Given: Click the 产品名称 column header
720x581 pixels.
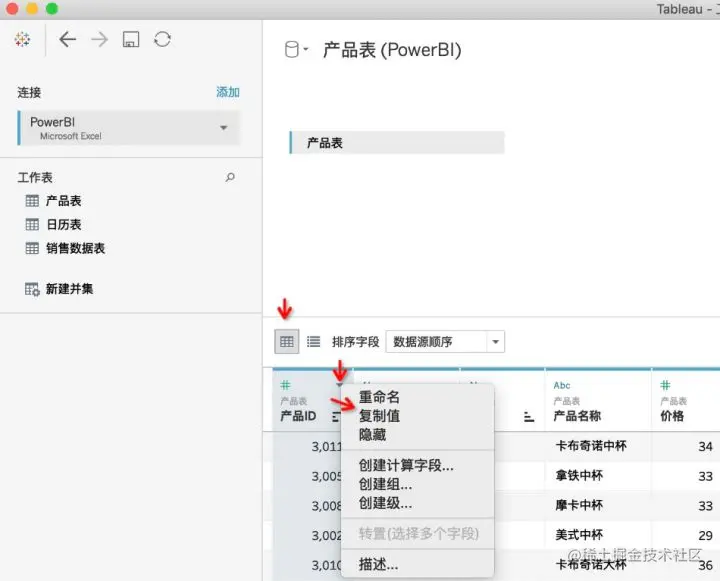Looking at the screenshot, I should (x=577, y=416).
